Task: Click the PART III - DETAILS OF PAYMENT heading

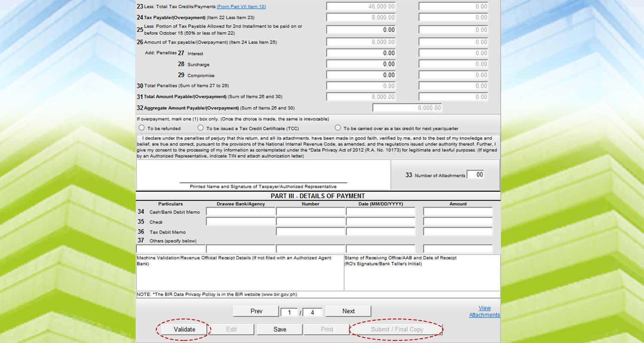Action: pos(318,196)
